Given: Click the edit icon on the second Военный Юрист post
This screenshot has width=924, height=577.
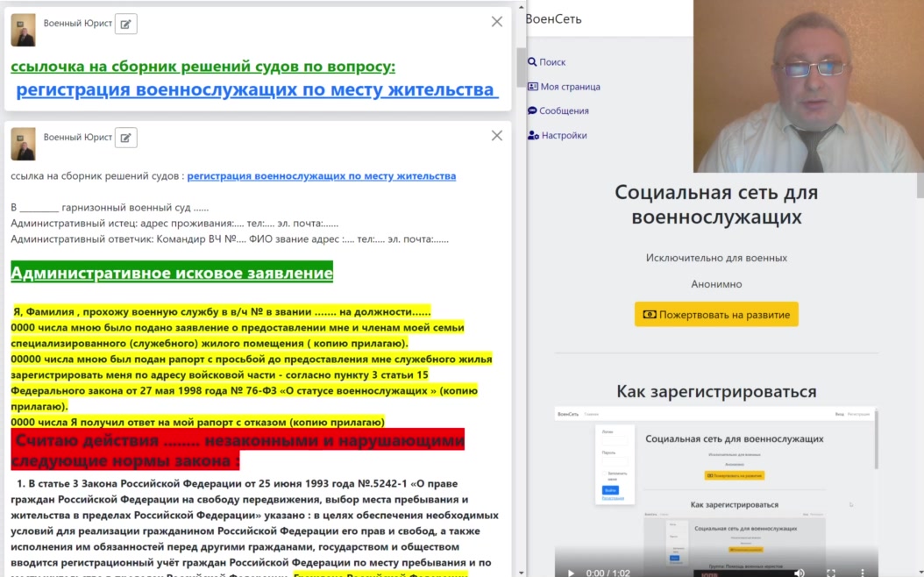Looking at the screenshot, I should click(x=125, y=138).
